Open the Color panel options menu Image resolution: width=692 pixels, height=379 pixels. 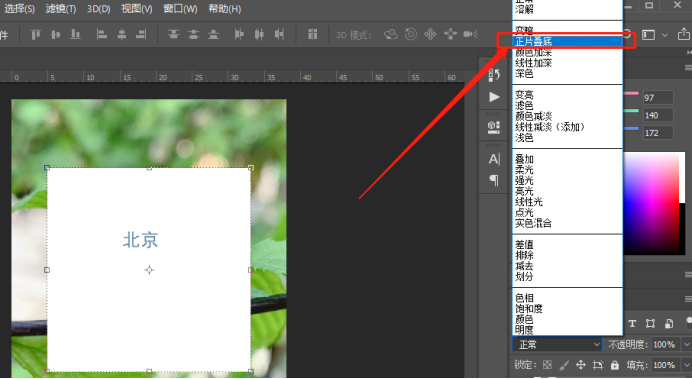pos(688,68)
